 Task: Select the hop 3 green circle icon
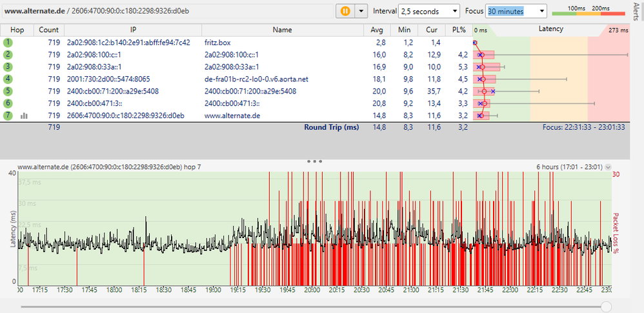point(8,66)
